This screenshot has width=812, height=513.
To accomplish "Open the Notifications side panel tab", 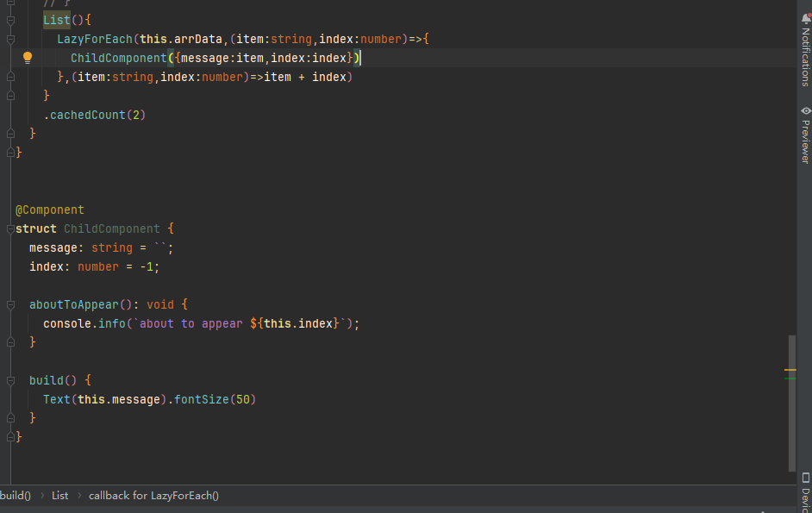I will [805, 56].
